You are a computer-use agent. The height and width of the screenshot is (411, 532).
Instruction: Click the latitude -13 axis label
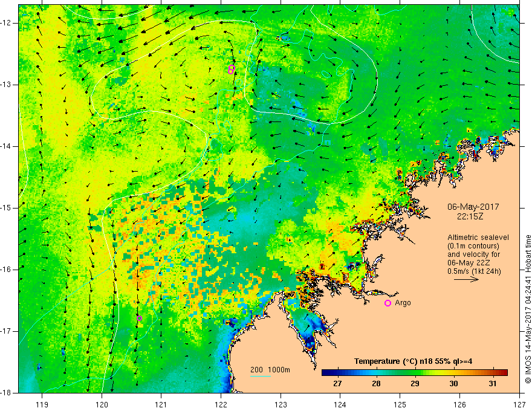pyautogui.click(x=6, y=85)
